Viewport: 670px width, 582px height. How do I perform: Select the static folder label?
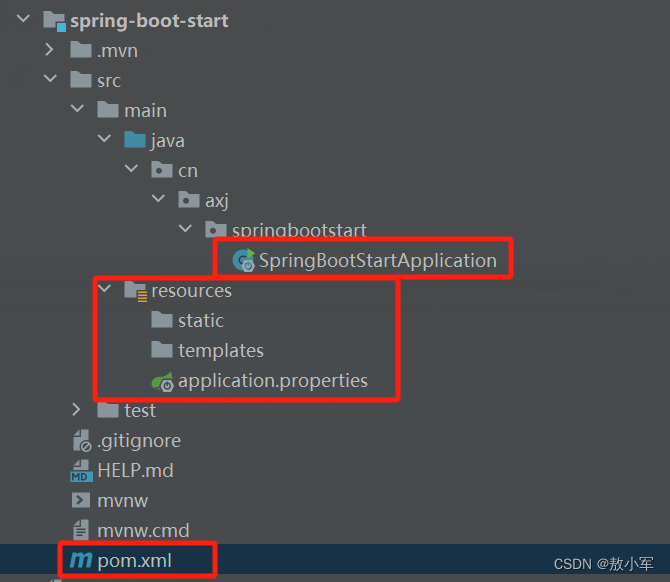click(201, 320)
